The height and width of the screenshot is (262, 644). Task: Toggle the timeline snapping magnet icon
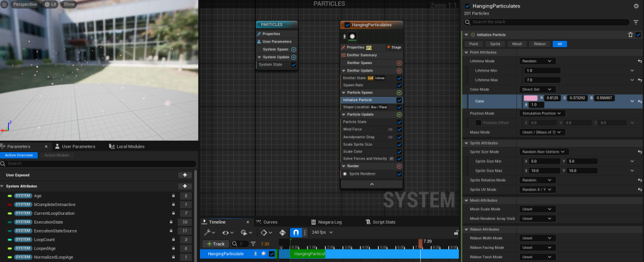click(296, 232)
